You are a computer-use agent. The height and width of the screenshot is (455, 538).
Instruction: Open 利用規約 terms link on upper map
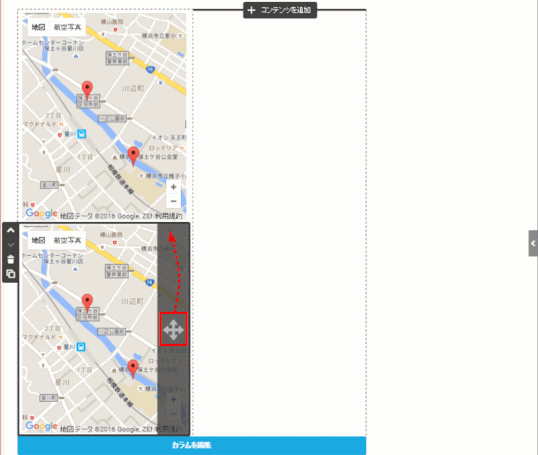coord(168,216)
